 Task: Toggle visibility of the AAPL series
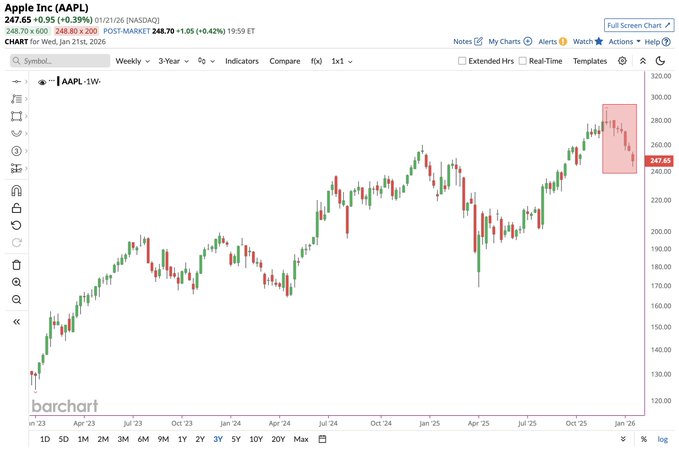42,83
